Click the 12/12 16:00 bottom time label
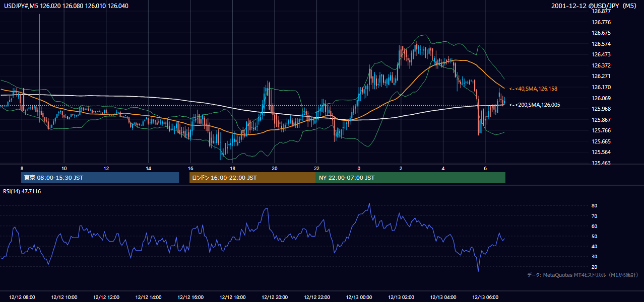The height and width of the screenshot is (302, 644). coord(190,297)
